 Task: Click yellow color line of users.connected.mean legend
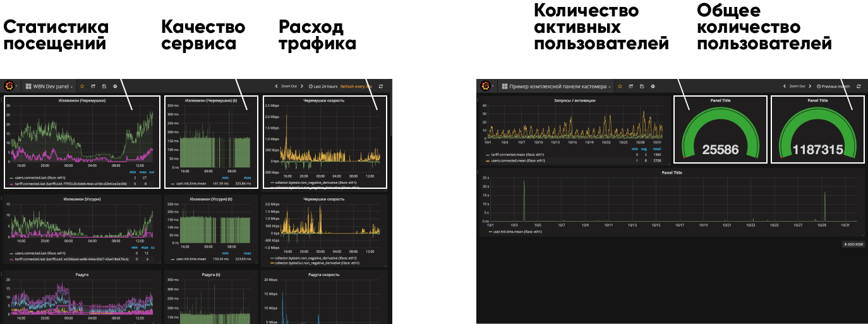pyautogui.click(x=487, y=160)
